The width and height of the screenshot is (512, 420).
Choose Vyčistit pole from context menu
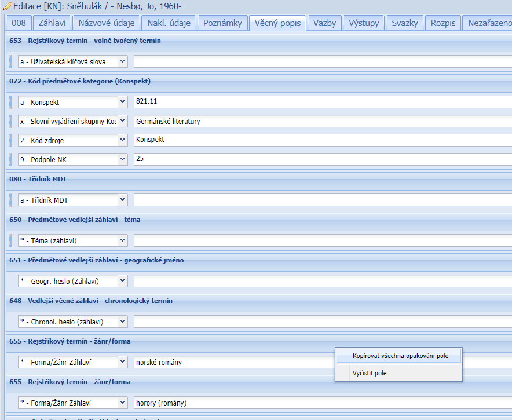coord(370,373)
